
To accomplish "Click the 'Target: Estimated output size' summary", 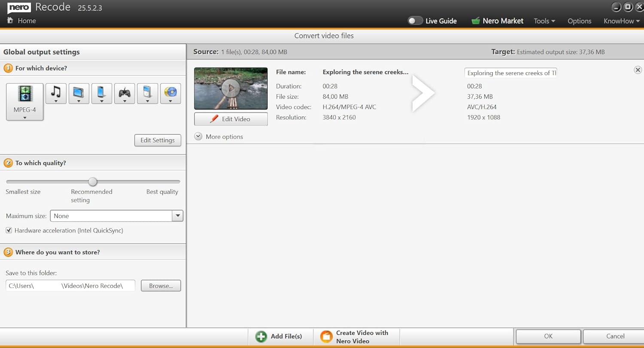I will pyautogui.click(x=548, y=52).
